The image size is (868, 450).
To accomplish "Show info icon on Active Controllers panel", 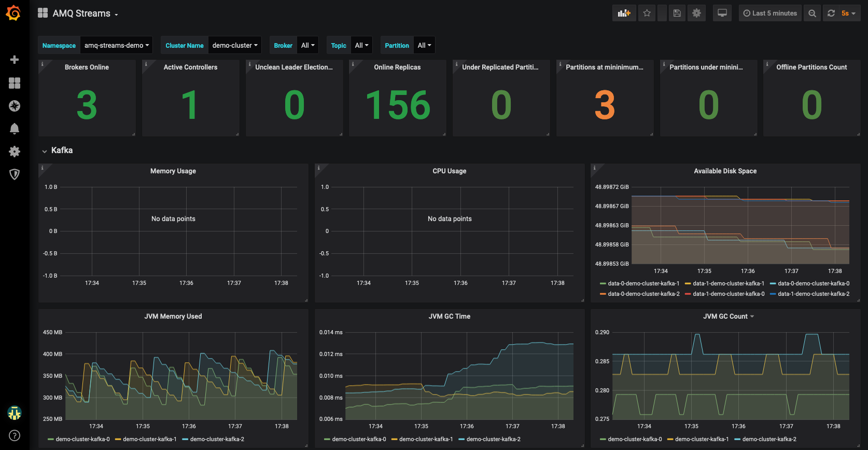I will pyautogui.click(x=146, y=64).
